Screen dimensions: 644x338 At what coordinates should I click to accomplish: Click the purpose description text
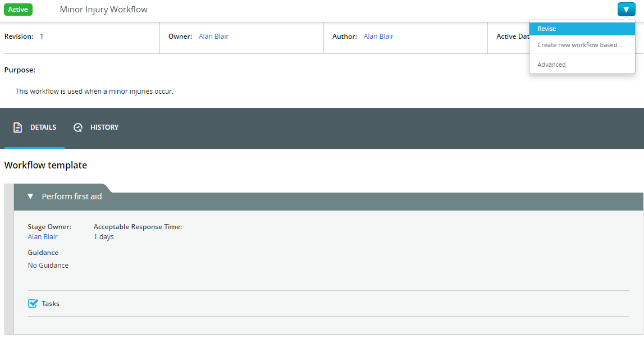tap(94, 91)
